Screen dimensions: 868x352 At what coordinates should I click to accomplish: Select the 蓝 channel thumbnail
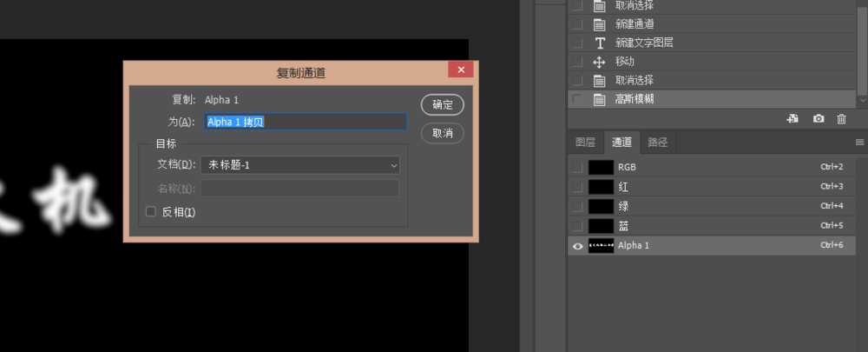(x=601, y=226)
